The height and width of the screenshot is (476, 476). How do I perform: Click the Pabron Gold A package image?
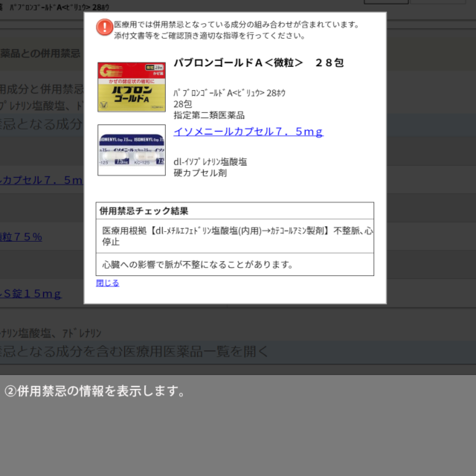[132, 87]
